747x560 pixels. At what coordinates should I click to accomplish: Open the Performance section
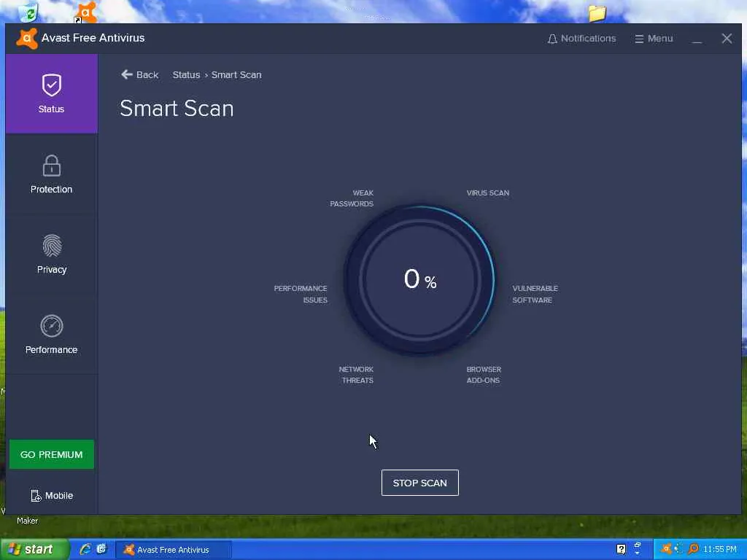(52, 334)
